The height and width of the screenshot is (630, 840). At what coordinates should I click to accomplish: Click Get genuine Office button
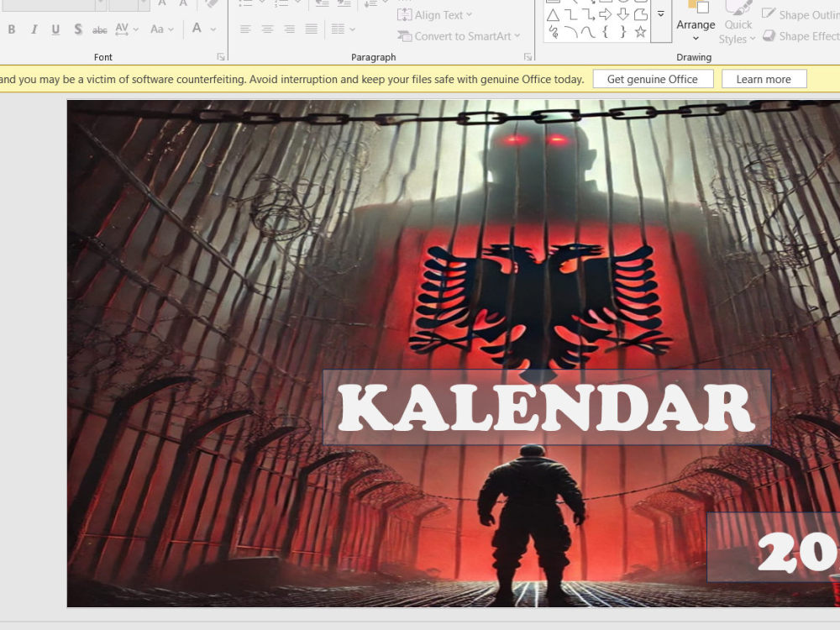[653, 79]
